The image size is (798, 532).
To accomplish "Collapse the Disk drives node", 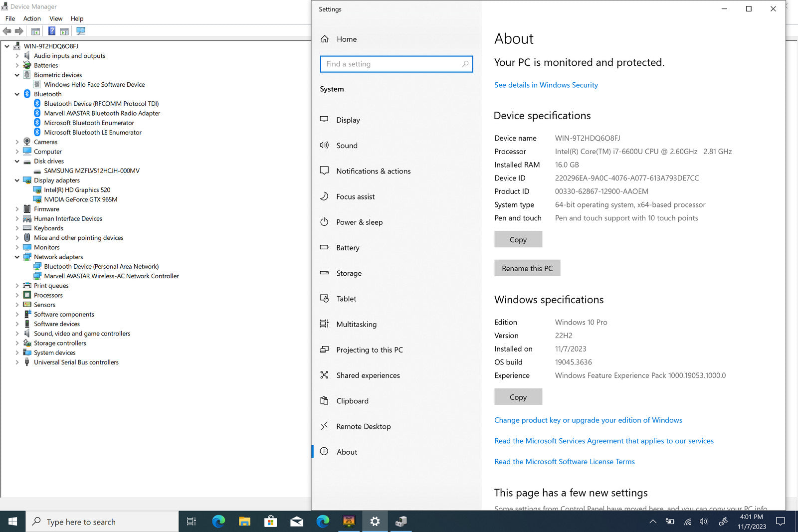I will tap(17, 162).
